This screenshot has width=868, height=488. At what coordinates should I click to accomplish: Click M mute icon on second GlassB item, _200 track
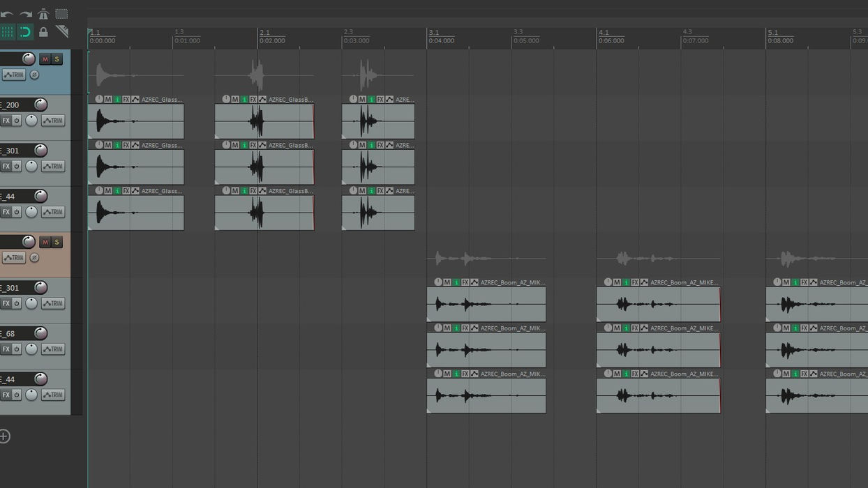click(x=235, y=100)
